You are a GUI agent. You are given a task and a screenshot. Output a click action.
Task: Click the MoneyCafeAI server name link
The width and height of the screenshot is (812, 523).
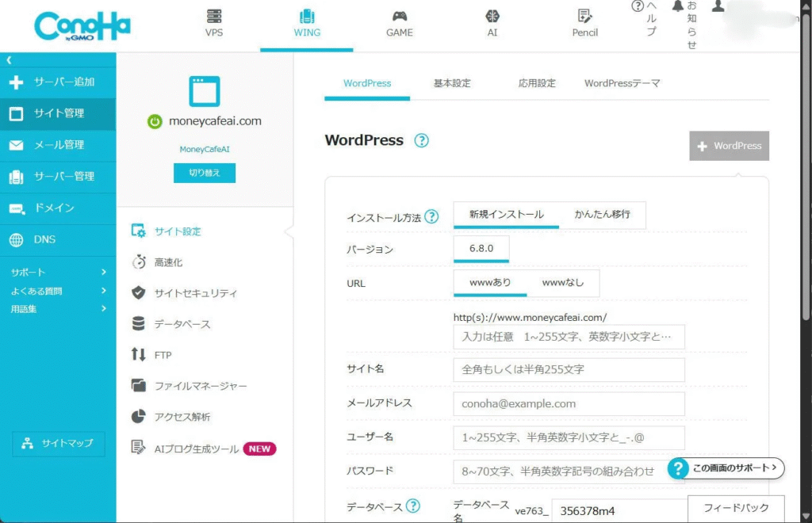[x=204, y=150]
